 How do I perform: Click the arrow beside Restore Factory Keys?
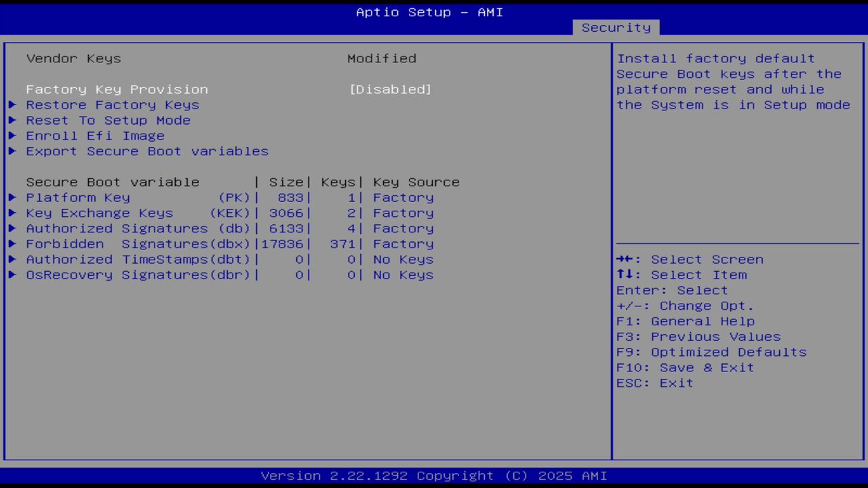[12, 105]
